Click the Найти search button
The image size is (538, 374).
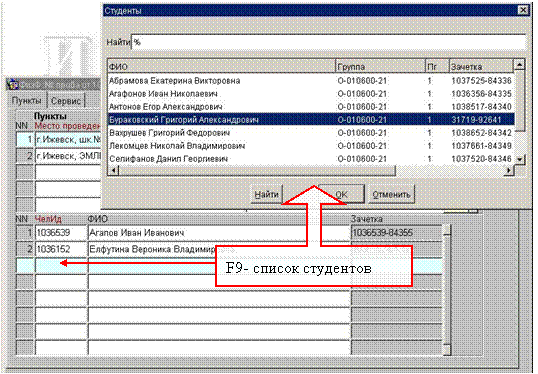coord(267,194)
